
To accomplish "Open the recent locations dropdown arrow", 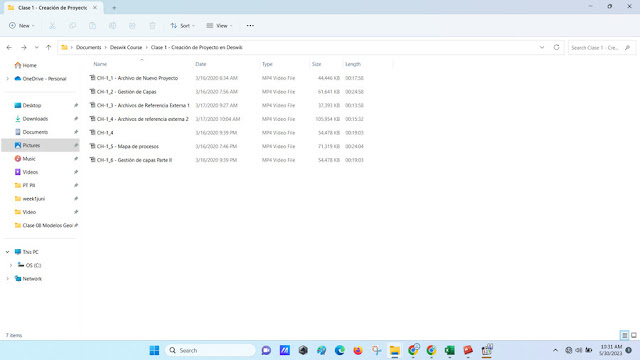I will click(36, 47).
